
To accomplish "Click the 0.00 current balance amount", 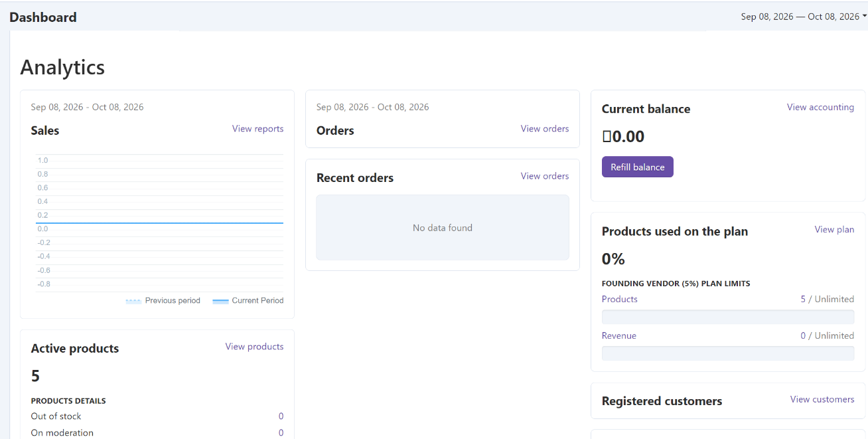I will tap(623, 137).
